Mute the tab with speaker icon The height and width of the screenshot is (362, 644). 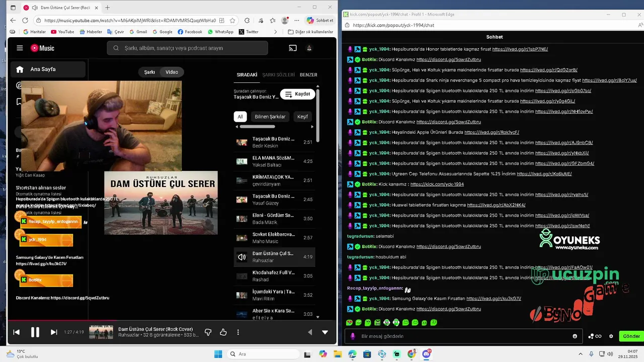(x=34, y=8)
